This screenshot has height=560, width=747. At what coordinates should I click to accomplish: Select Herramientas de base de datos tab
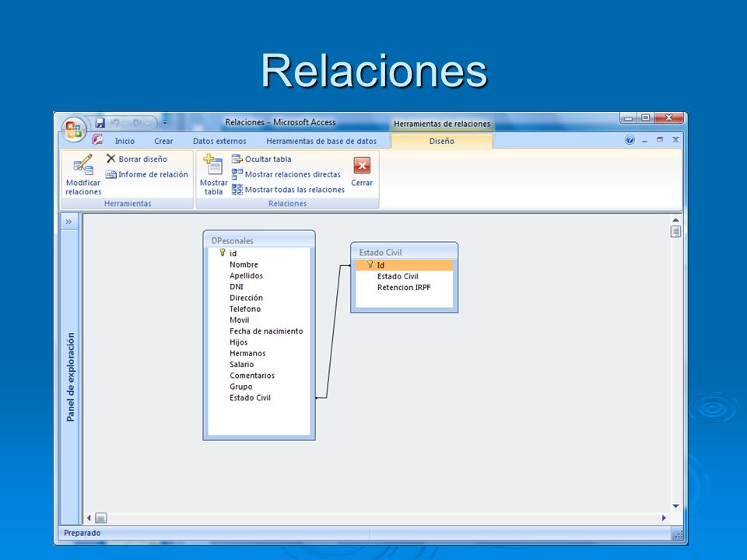[321, 141]
